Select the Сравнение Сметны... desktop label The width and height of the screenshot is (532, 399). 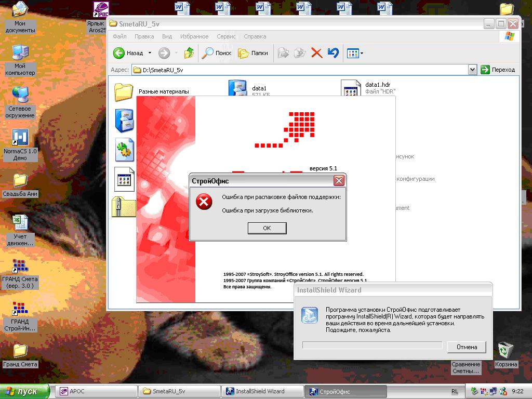coord(466,367)
